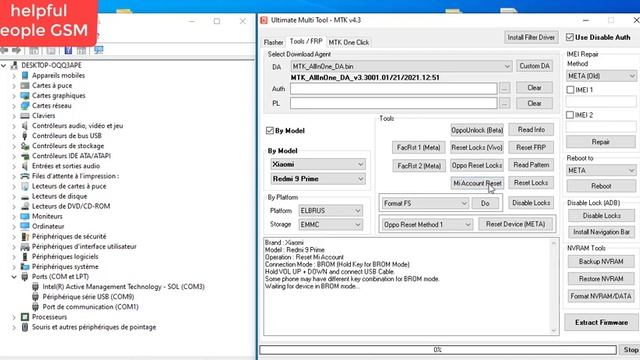Click the Backup NVRAM button
Image resolution: width=640 pixels, height=360 pixels.
pos(601,262)
